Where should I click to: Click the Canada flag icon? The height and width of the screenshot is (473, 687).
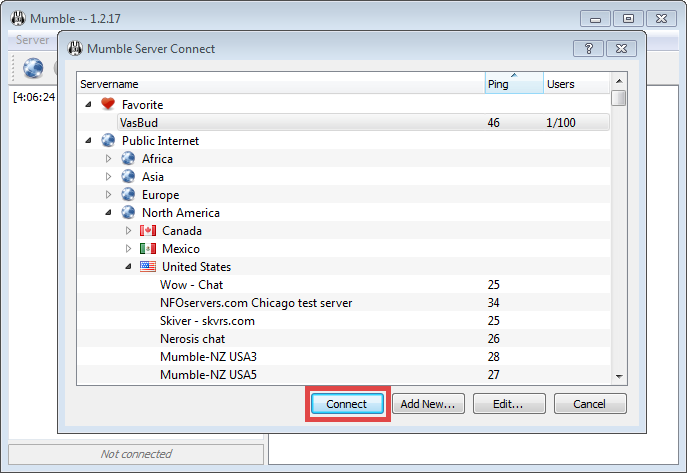tap(148, 231)
